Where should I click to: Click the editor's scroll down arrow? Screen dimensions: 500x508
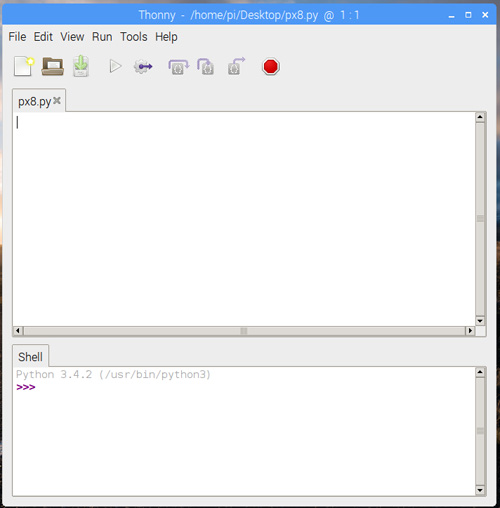[480, 321]
